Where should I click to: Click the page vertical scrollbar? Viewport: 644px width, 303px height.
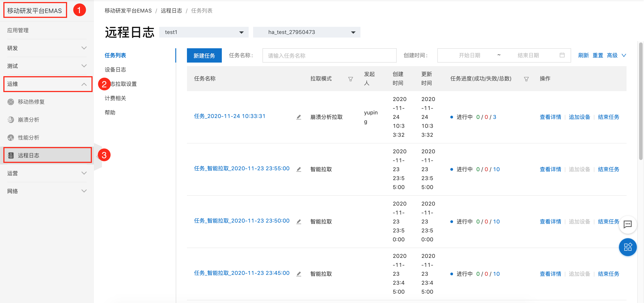tap(640, 101)
